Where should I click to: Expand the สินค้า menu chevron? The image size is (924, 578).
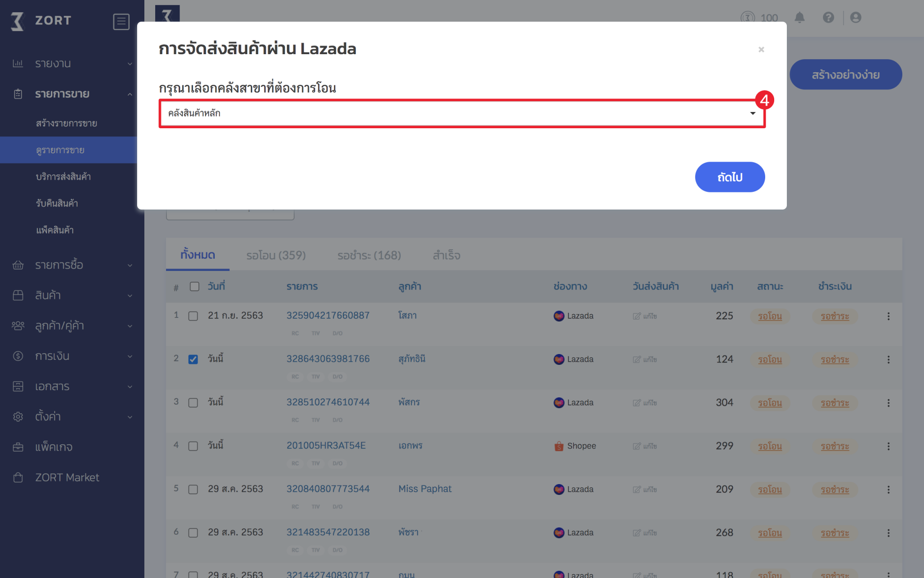click(x=130, y=296)
